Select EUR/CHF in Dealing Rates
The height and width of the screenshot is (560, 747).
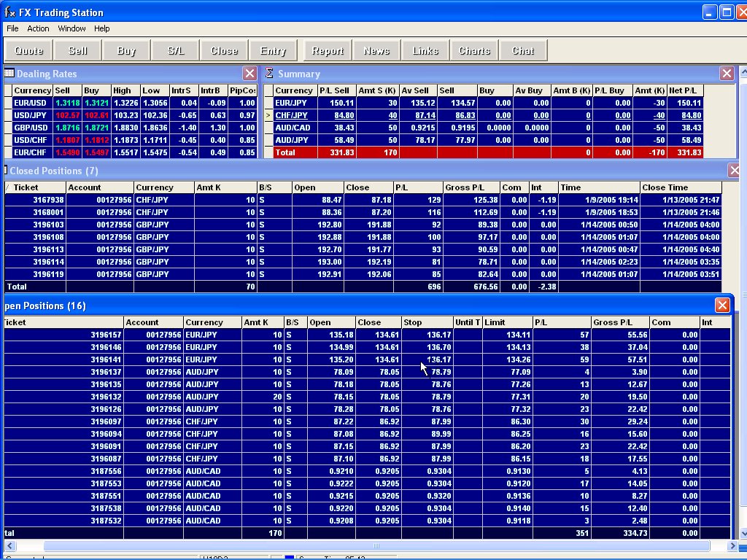tap(131, 152)
